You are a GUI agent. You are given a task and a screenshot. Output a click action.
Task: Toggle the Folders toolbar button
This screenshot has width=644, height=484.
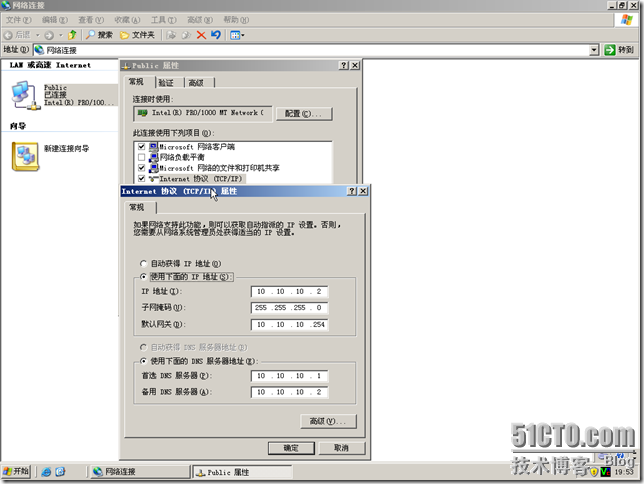point(137,35)
